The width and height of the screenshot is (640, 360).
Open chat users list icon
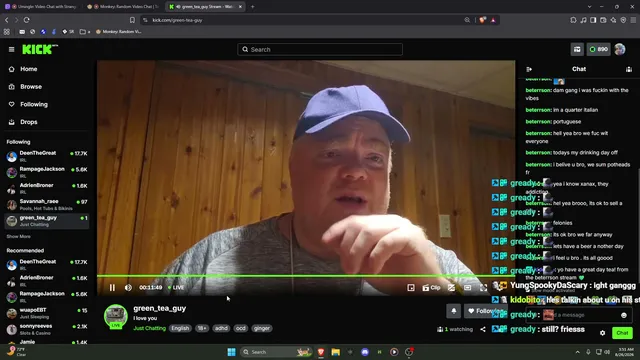pos(629,69)
